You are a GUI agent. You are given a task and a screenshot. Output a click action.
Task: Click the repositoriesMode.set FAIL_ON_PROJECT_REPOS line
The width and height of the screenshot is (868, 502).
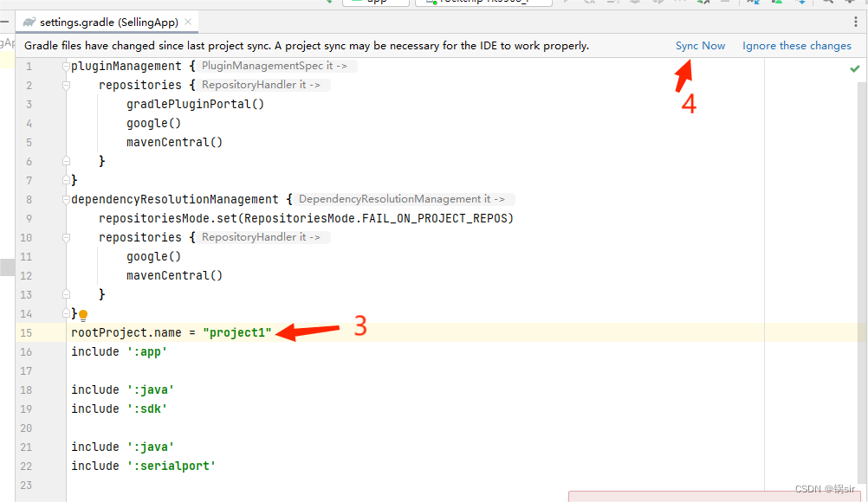click(x=306, y=218)
